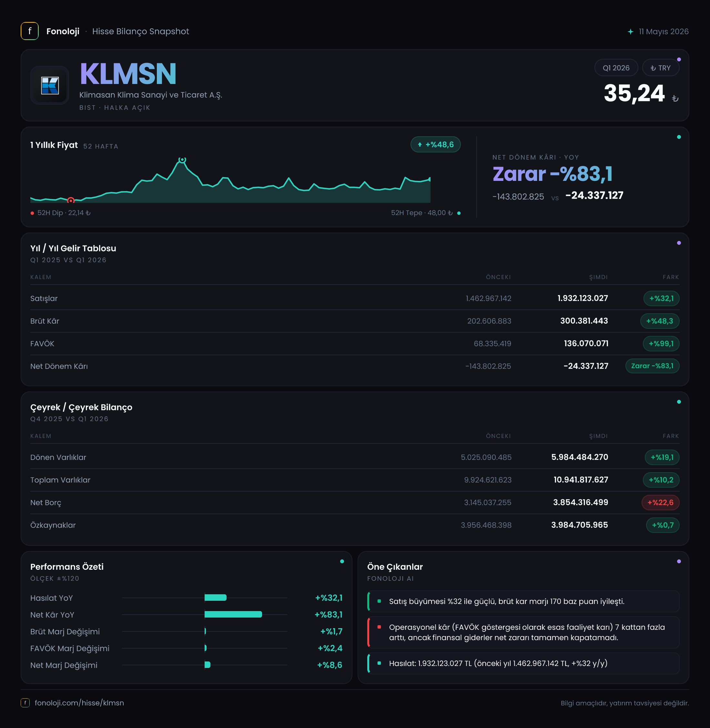This screenshot has height=728, width=710.
Task: Click the green sparkle icon beside the date
Action: click(x=630, y=32)
